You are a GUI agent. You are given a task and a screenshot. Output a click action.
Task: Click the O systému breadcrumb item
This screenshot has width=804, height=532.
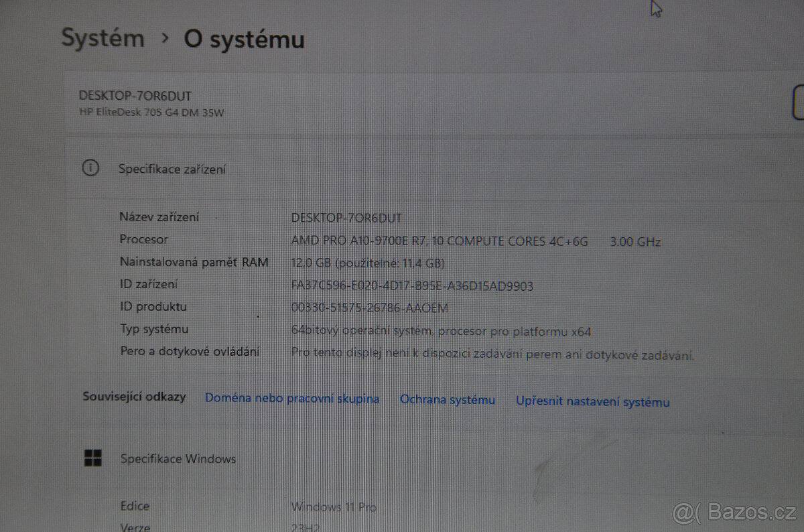243,40
